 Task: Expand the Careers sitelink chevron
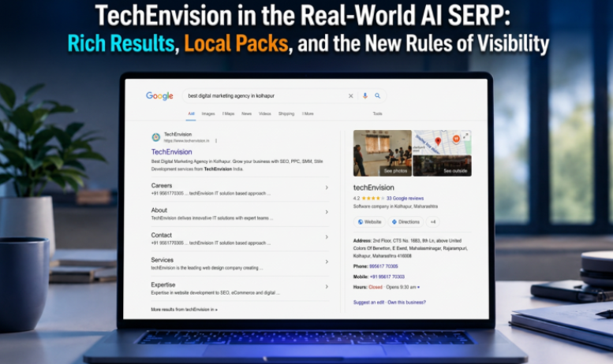(x=327, y=188)
